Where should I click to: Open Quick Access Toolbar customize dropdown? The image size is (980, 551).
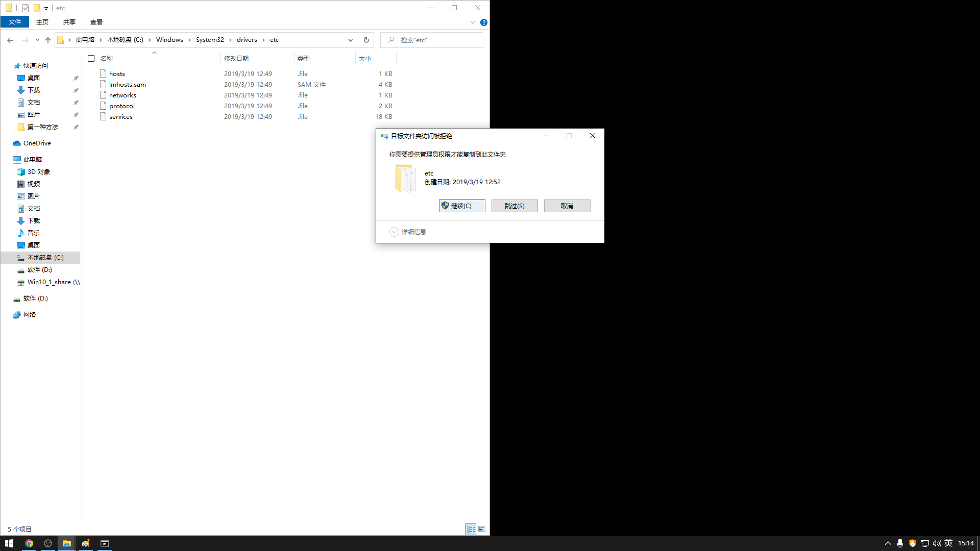[46, 8]
